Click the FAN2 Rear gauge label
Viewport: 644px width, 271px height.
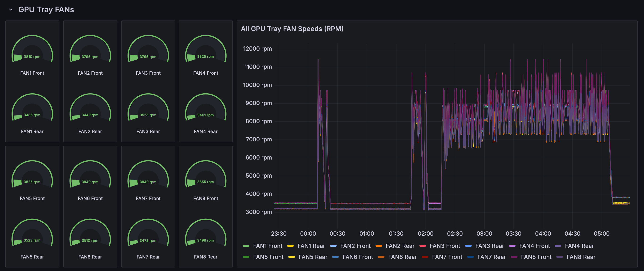(x=90, y=131)
